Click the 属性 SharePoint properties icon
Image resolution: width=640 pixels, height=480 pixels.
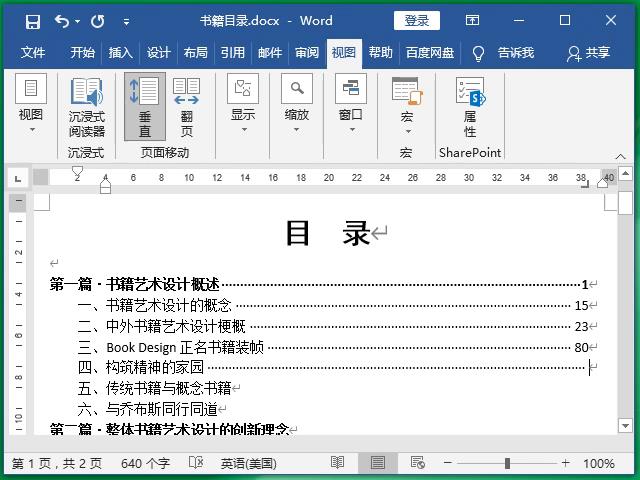[470, 107]
